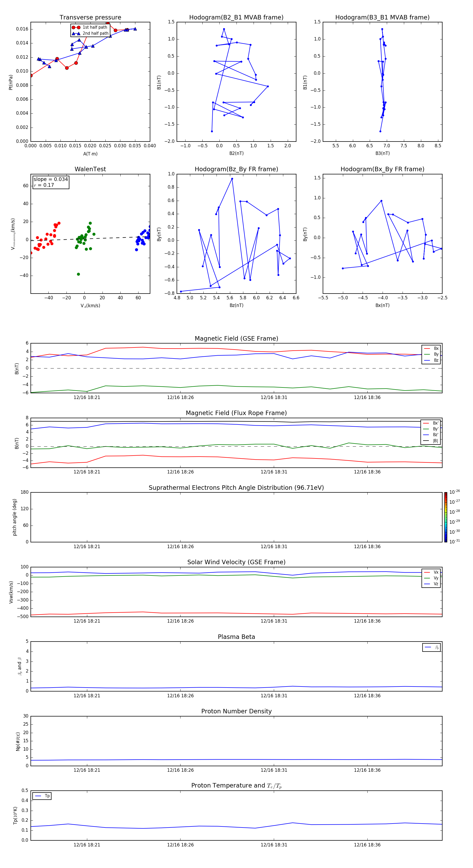Click the colorbar label 10^-31
Image resolution: width=473 pixels, height=868 pixels.
point(455,542)
